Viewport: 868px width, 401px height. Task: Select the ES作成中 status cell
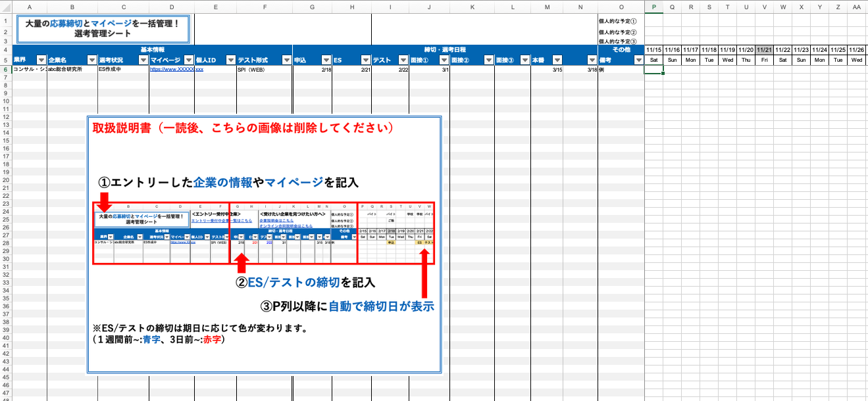pos(123,68)
